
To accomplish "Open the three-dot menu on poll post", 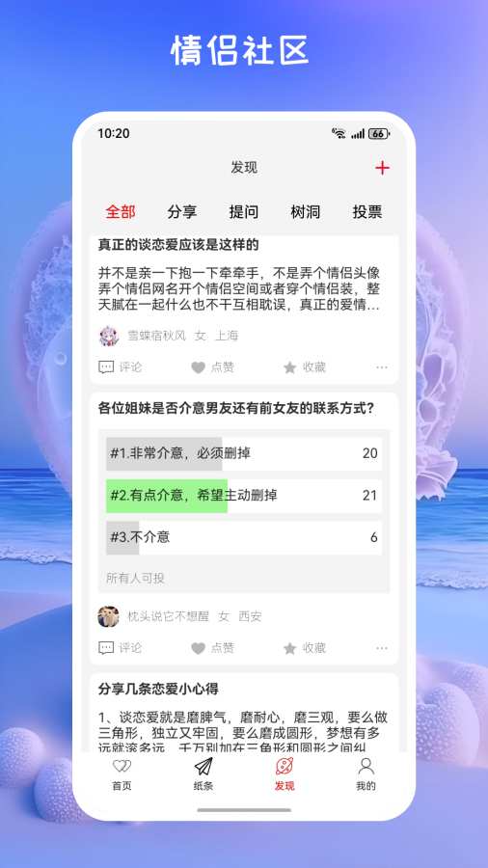I will coord(382,648).
